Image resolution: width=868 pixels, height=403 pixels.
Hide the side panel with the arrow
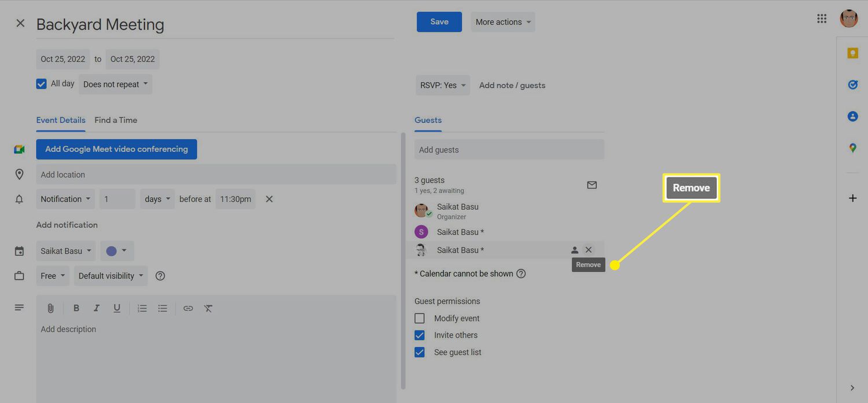(852, 388)
